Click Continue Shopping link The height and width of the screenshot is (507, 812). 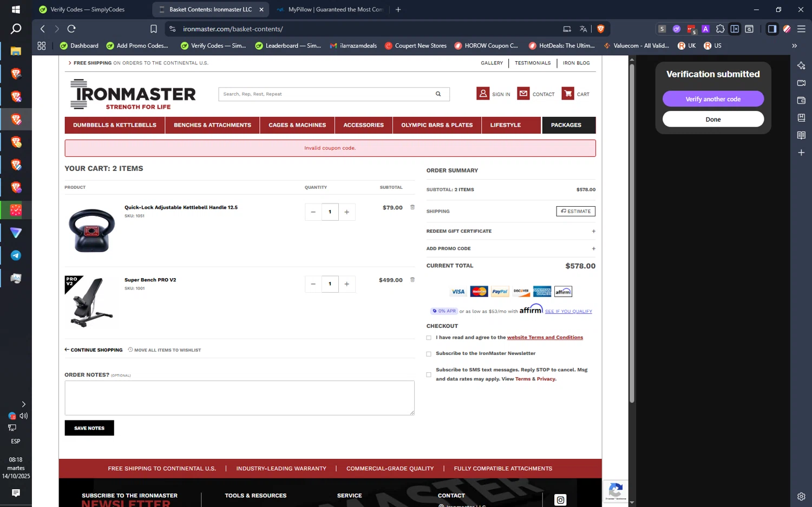pos(94,350)
